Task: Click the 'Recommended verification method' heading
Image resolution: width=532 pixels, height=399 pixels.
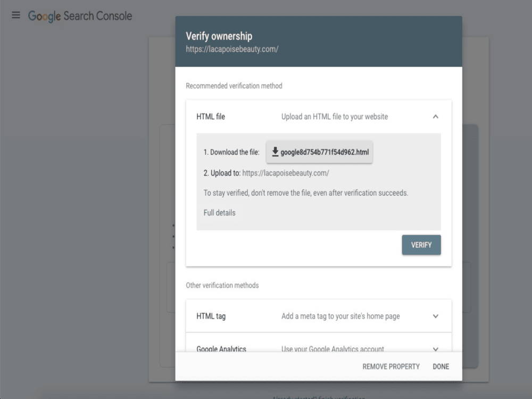Action: pos(234,86)
